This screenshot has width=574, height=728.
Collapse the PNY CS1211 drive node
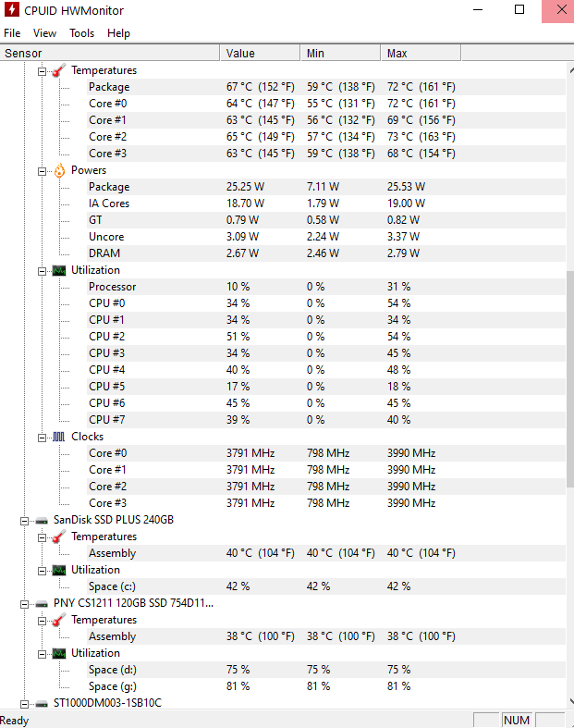click(x=25, y=603)
